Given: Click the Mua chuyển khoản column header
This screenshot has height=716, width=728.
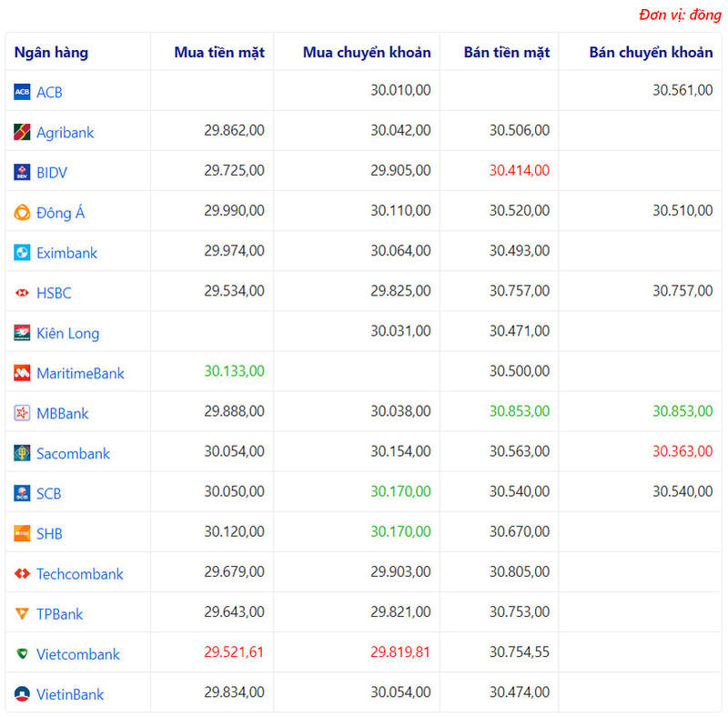Looking at the screenshot, I should coord(367,52).
